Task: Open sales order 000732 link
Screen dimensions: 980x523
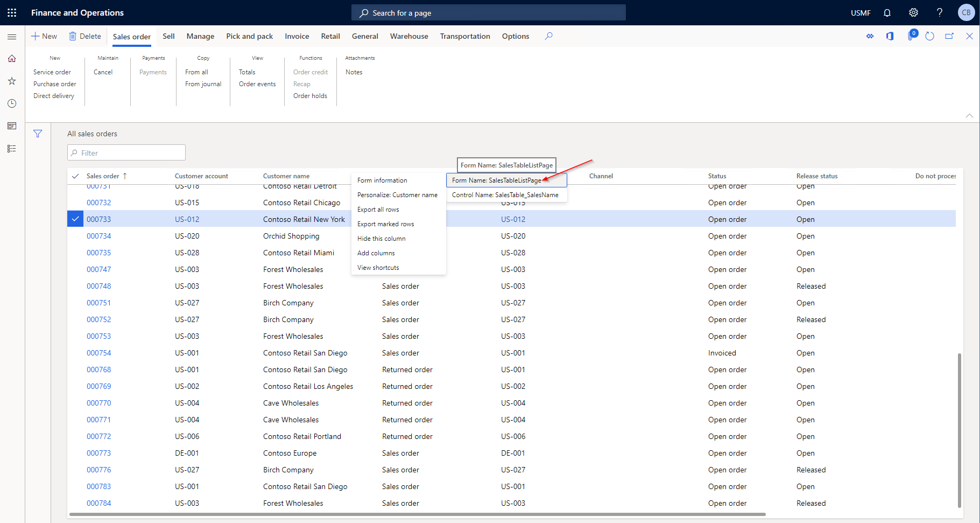Action: (x=99, y=203)
